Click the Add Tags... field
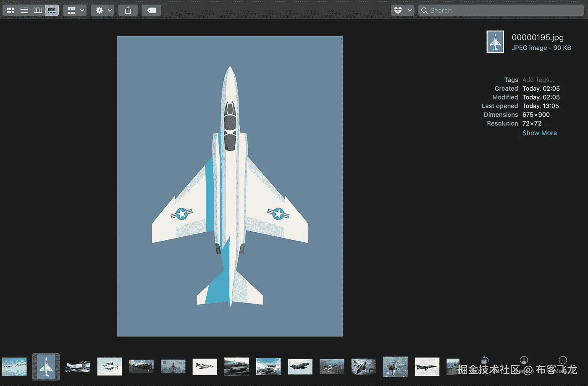The height and width of the screenshot is (386, 588). [x=538, y=80]
